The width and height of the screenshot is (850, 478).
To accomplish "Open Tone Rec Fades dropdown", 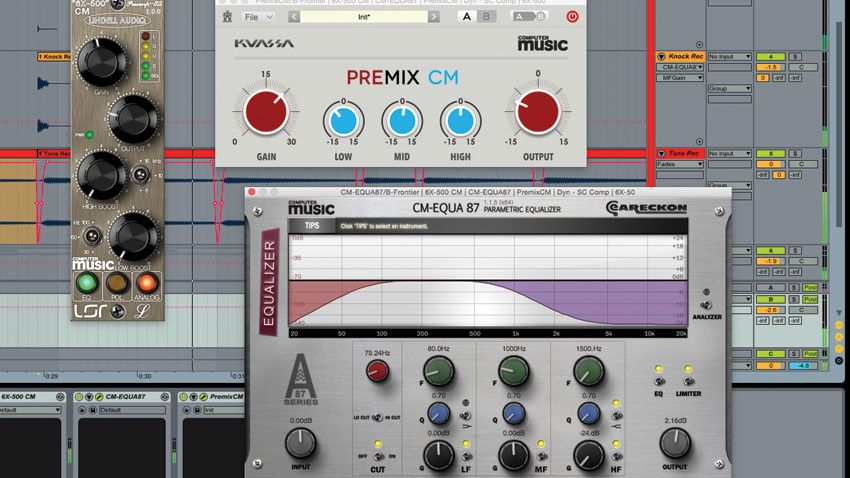I will (680, 164).
